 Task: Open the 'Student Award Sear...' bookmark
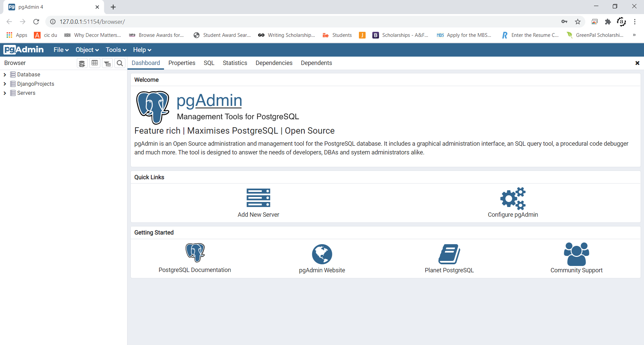tap(222, 35)
